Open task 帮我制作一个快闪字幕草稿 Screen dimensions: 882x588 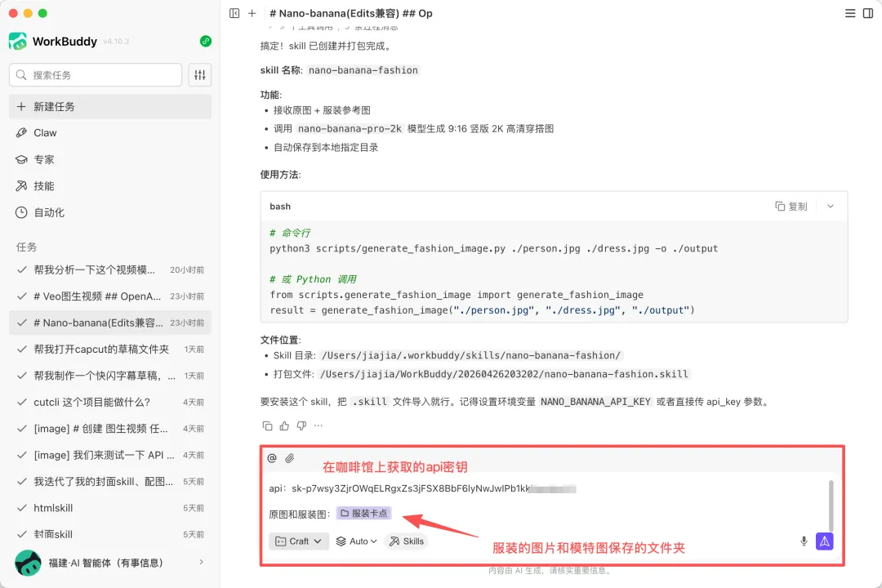coord(109,376)
